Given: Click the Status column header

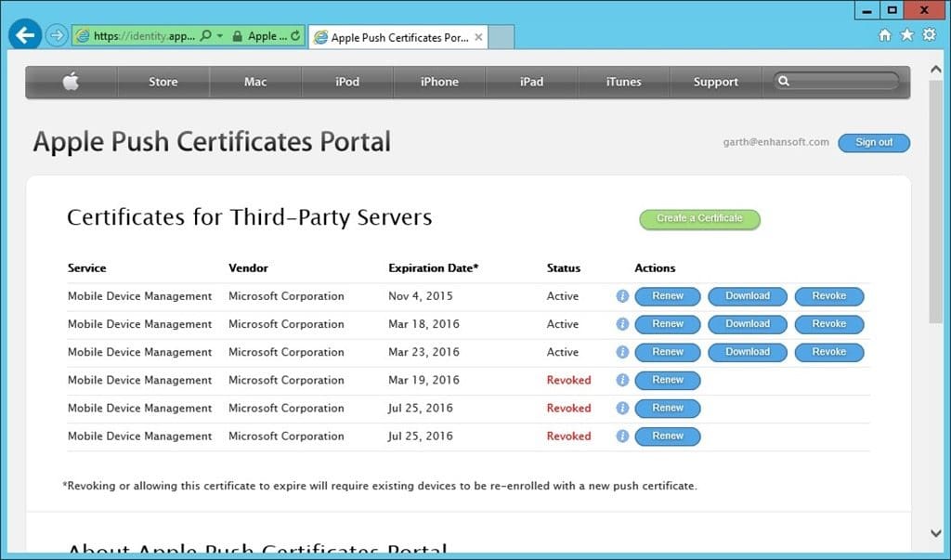Looking at the screenshot, I should coord(564,268).
